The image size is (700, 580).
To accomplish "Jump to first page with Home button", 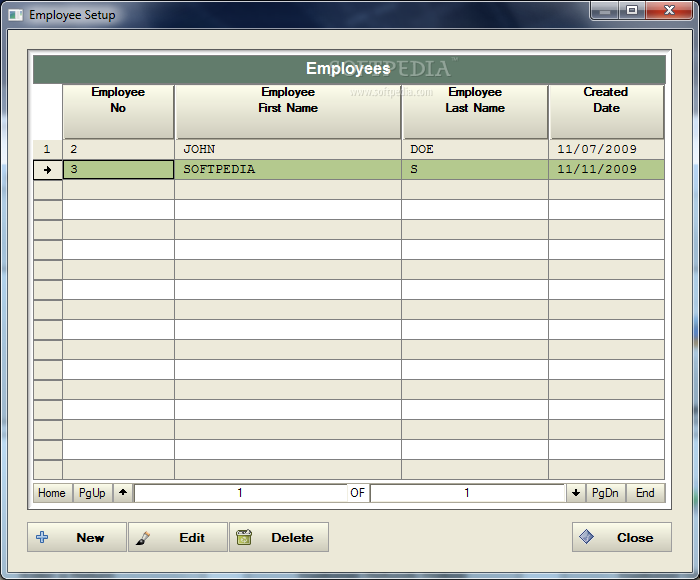I will pyautogui.click(x=52, y=493).
